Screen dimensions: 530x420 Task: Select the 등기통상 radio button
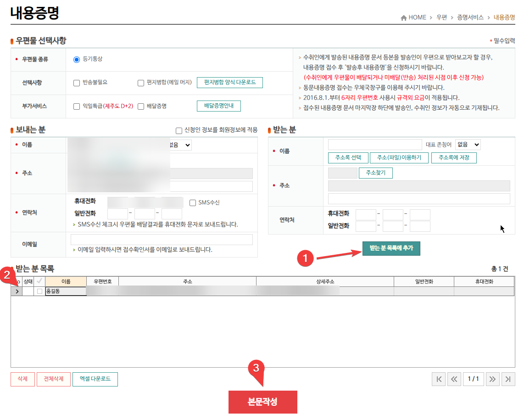[x=76, y=60]
